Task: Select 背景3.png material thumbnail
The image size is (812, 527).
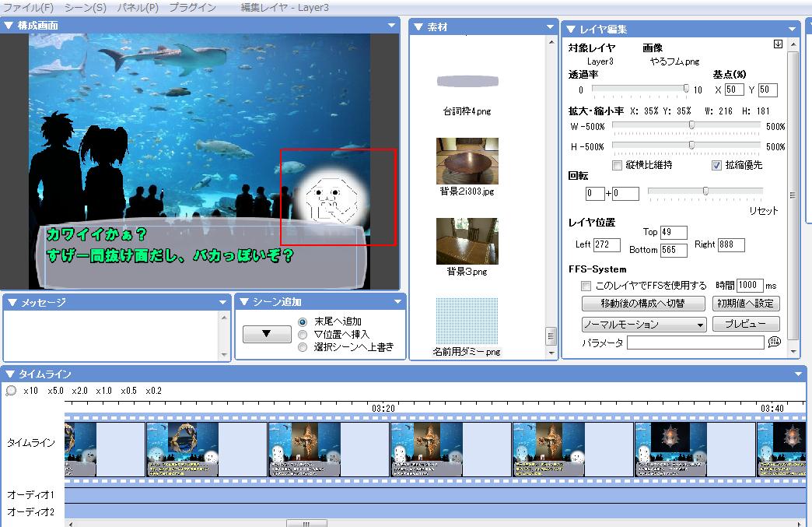Action: coord(467,241)
